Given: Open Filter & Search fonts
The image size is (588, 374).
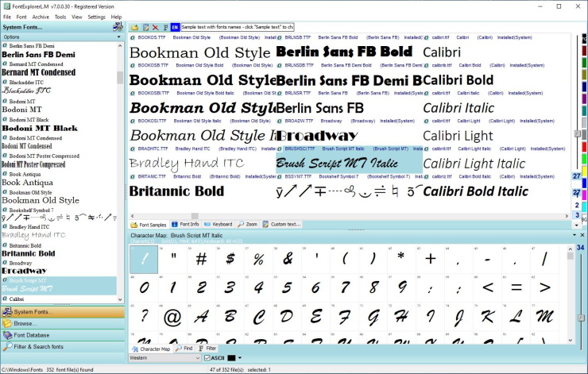Looking at the screenshot, I should click(63, 347).
